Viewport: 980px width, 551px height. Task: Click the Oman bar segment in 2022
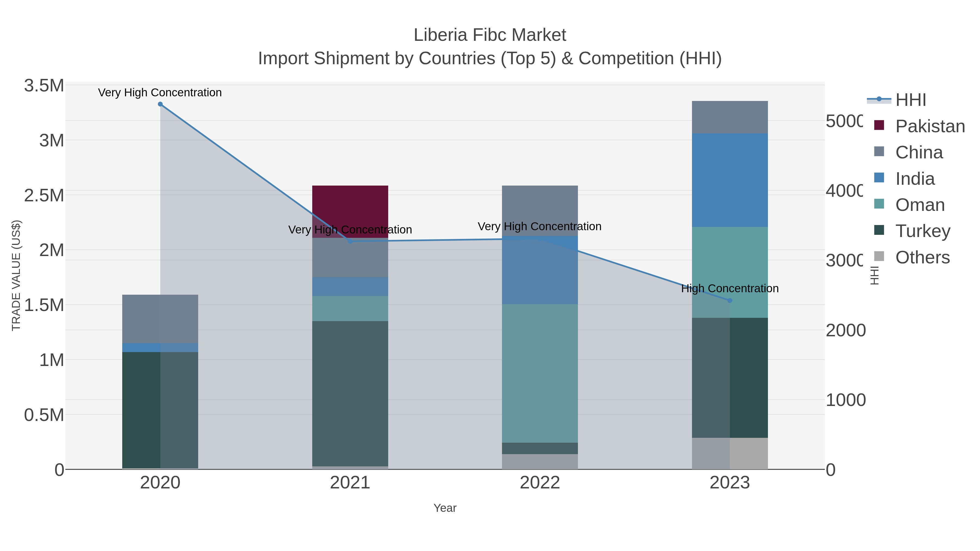[540, 373]
